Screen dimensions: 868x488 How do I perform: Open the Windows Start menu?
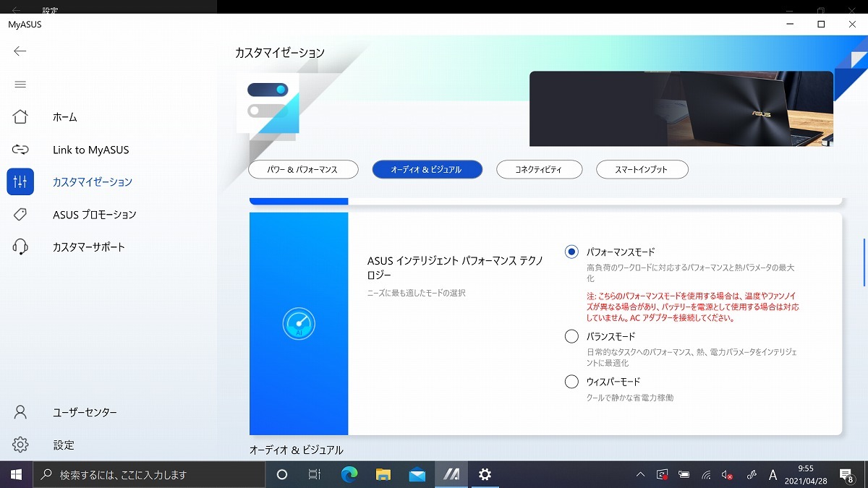click(x=16, y=474)
